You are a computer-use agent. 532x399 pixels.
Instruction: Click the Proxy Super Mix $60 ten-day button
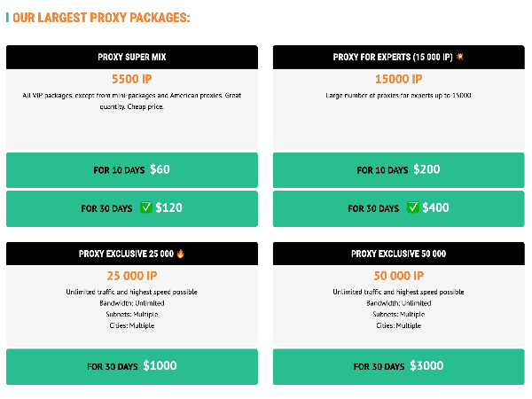click(131, 170)
